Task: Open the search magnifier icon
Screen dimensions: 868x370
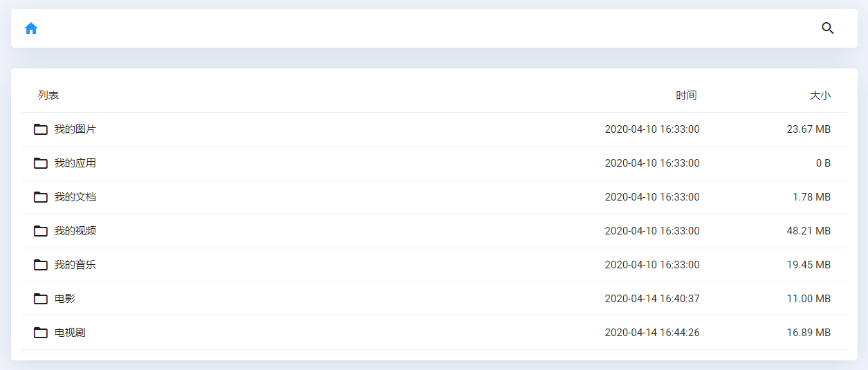Action: [x=827, y=28]
